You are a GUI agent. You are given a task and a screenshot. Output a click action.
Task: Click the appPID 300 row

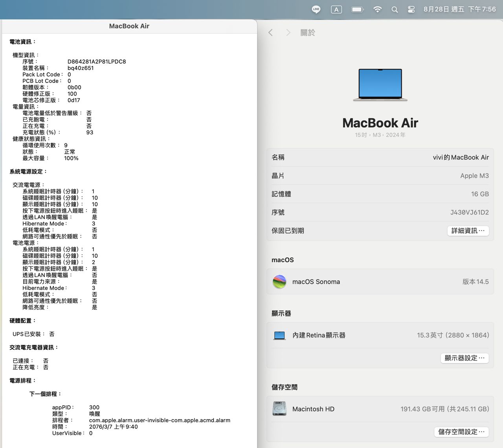pos(76,408)
